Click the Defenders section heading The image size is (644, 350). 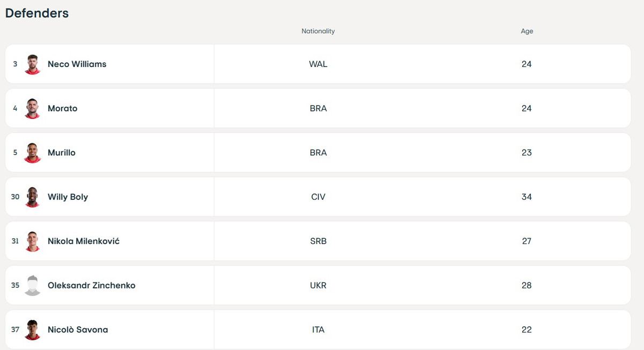(37, 13)
